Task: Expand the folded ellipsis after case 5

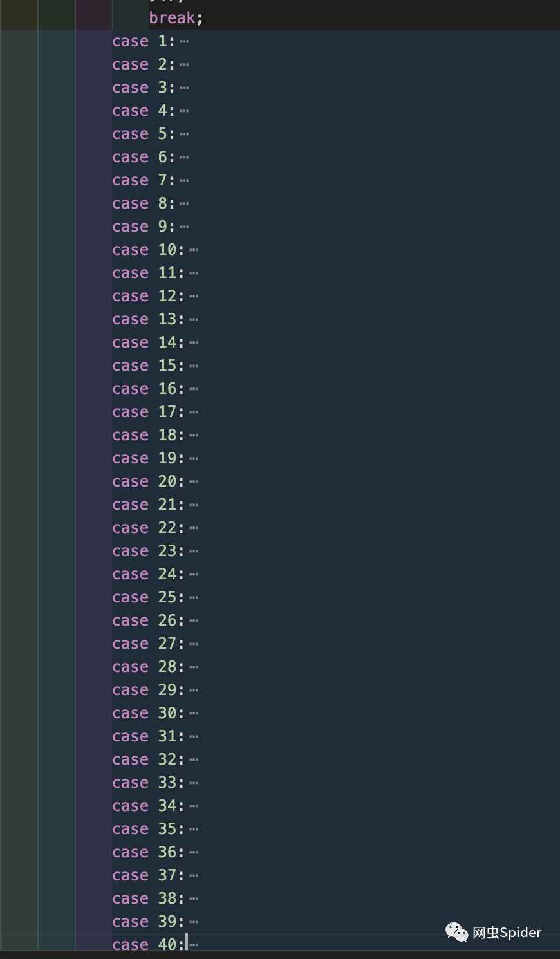Action: (185, 135)
